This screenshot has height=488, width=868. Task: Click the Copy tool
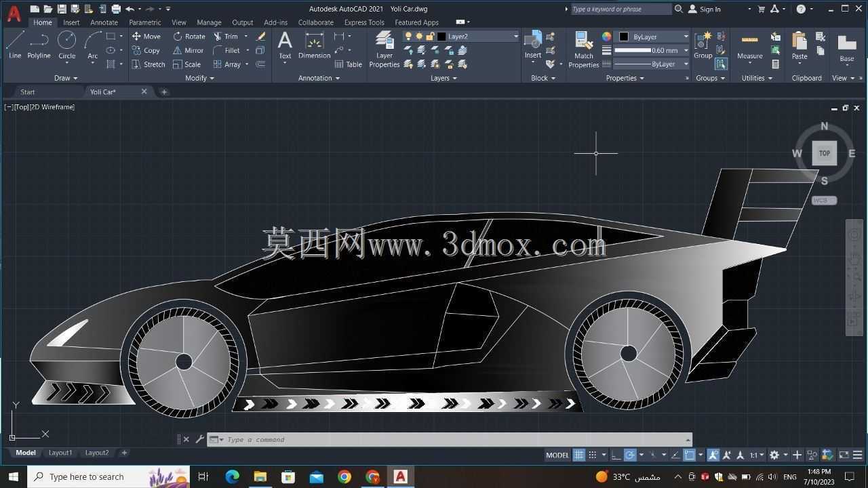[146, 50]
